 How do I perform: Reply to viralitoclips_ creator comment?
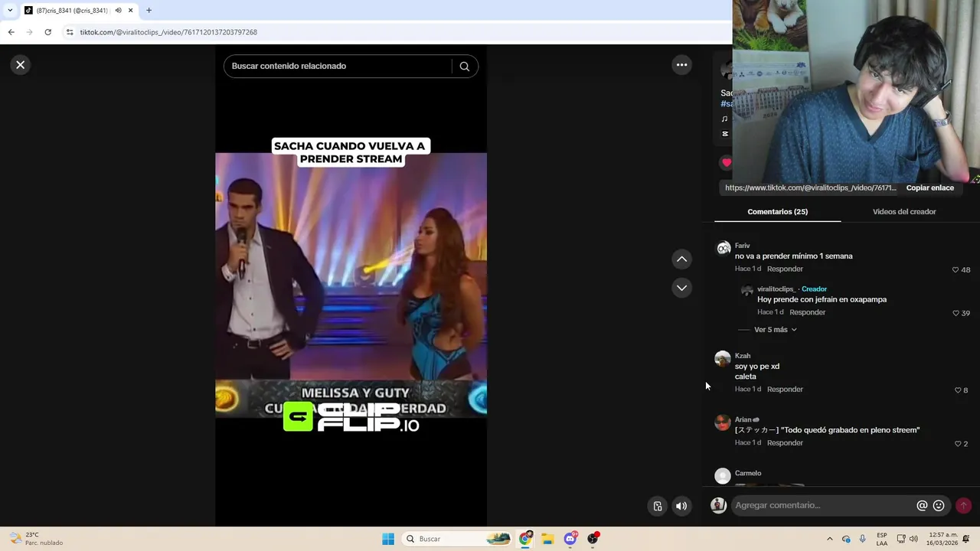pyautogui.click(x=807, y=312)
